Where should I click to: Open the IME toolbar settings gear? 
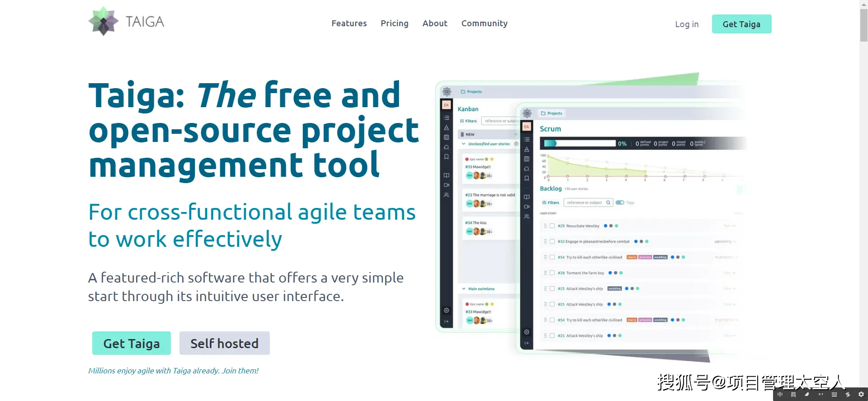[x=861, y=394]
